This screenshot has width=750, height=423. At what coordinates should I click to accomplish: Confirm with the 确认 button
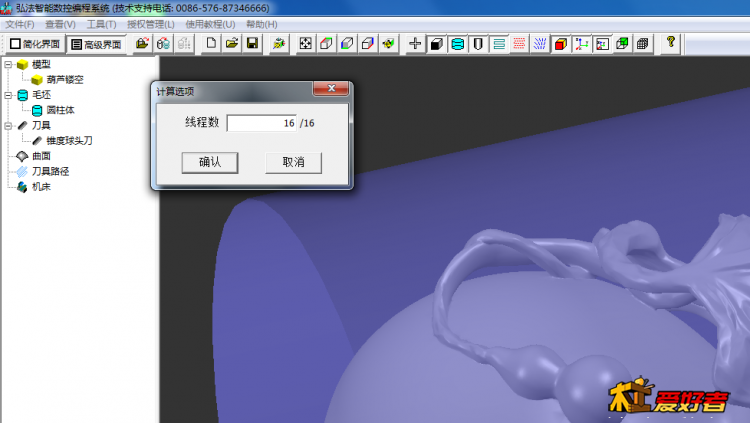[210, 163]
